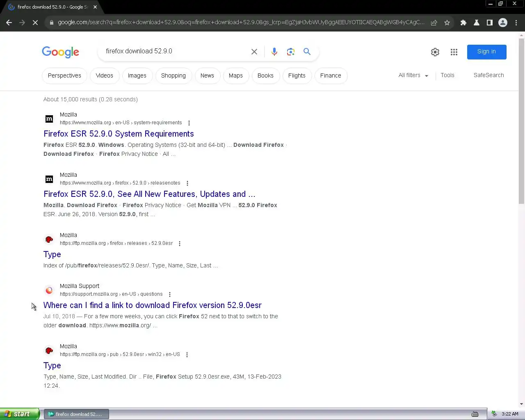Switch to Videos results
Screen dimensions: 525x420
point(105,76)
